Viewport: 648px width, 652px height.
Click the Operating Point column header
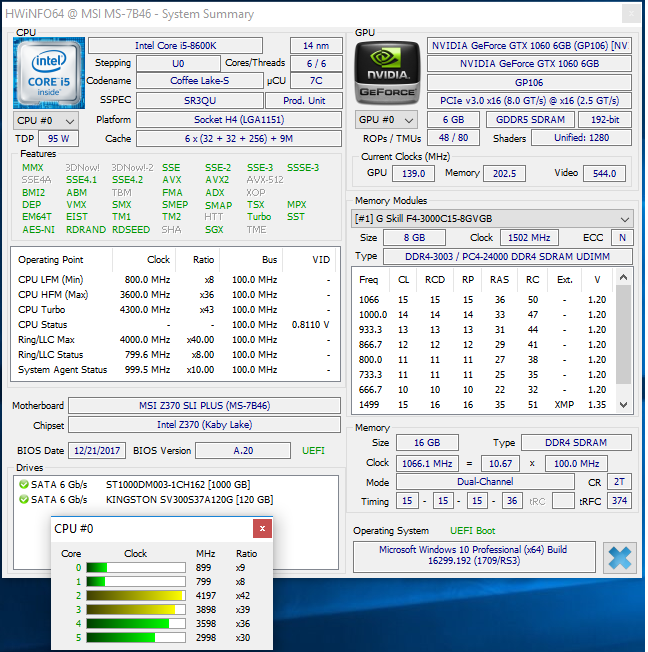tap(62, 259)
